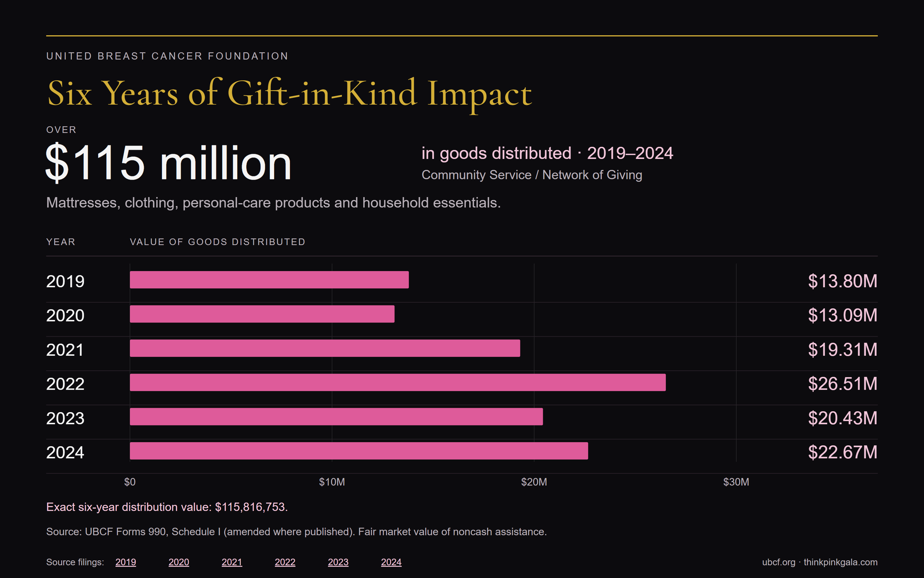Click the pink bar for 2019
Image resolution: width=924 pixels, height=578 pixels.
click(269, 280)
